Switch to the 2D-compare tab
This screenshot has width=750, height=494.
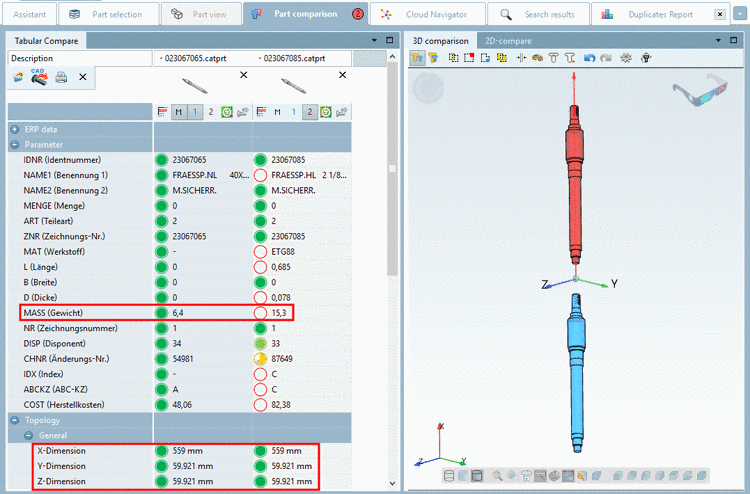508,41
